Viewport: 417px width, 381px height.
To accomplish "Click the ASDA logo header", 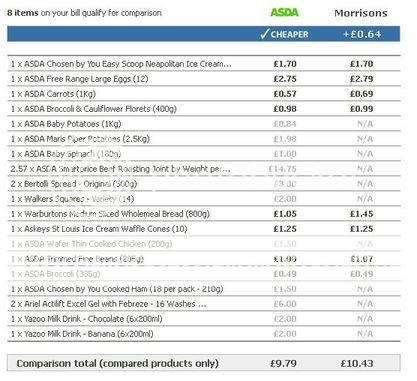I will tap(284, 13).
